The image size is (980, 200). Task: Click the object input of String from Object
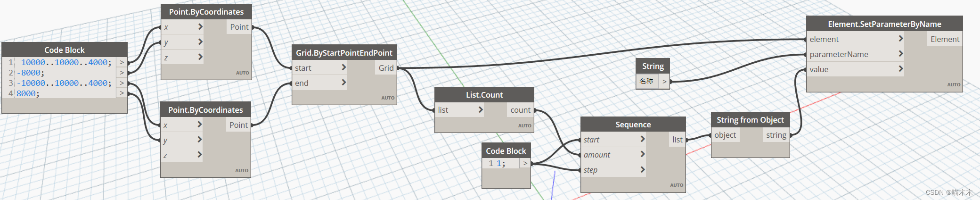725,135
